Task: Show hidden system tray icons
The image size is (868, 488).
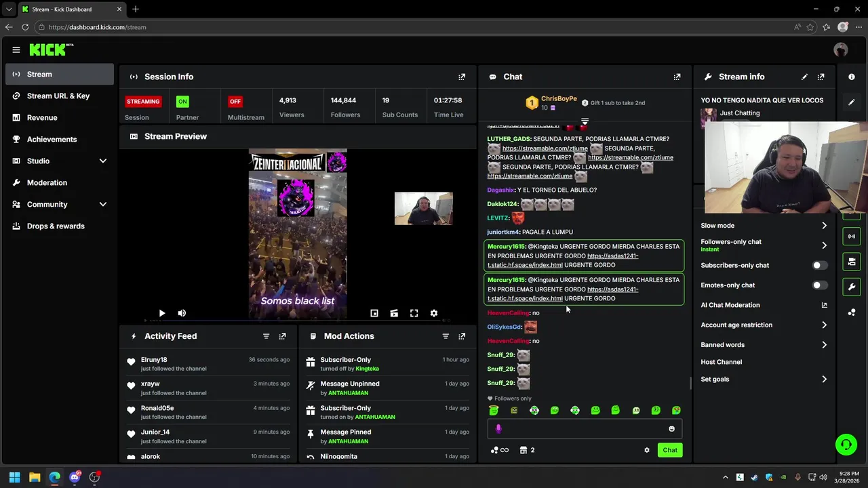Action: point(725,477)
